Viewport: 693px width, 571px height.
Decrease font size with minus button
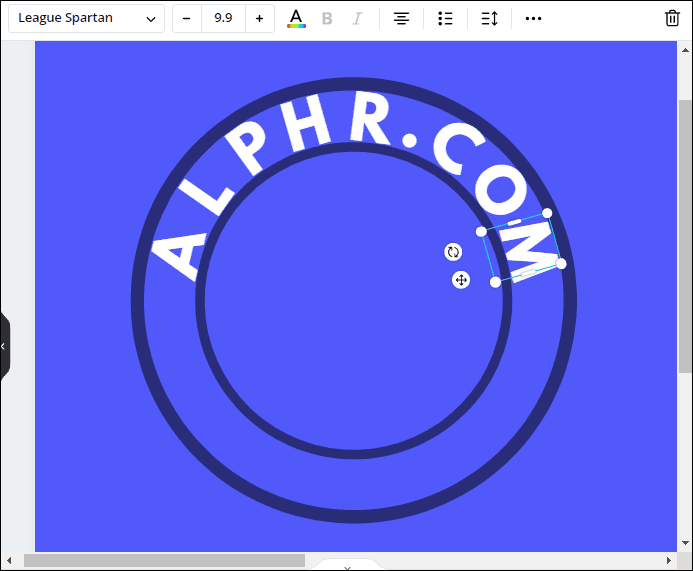pyautogui.click(x=186, y=18)
